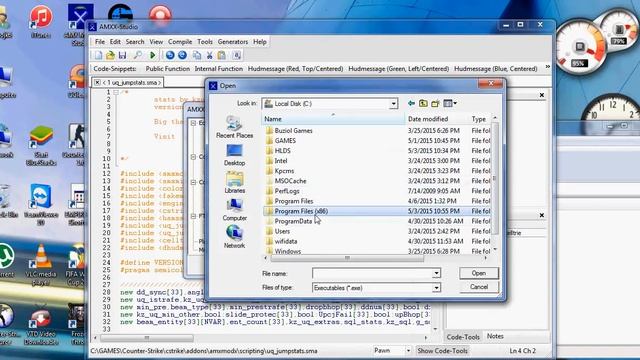The width and height of the screenshot is (640, 360).
Task: Click the Open file folder toolbar icon
Action: tap(110, 55)
